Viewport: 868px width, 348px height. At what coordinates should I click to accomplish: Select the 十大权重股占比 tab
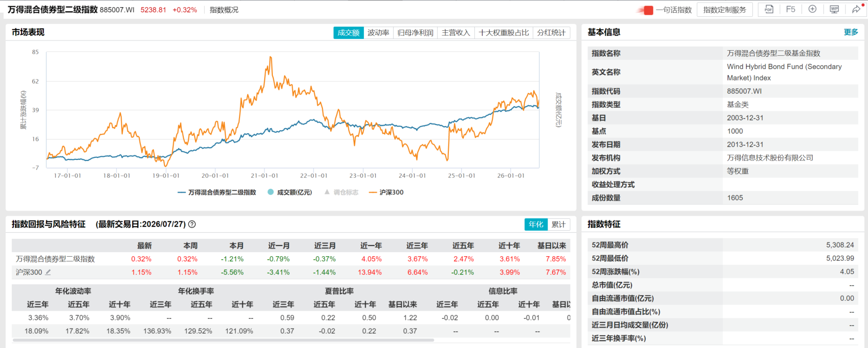pos(504,32)
